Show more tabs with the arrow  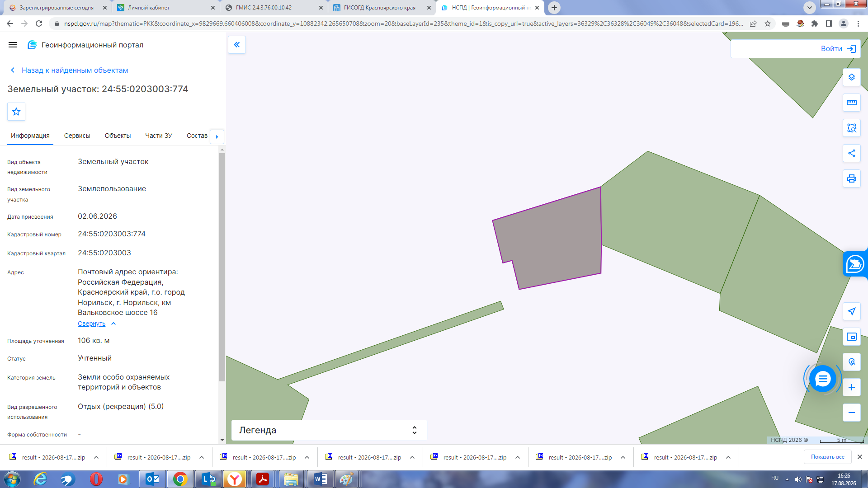click(217, 136)
